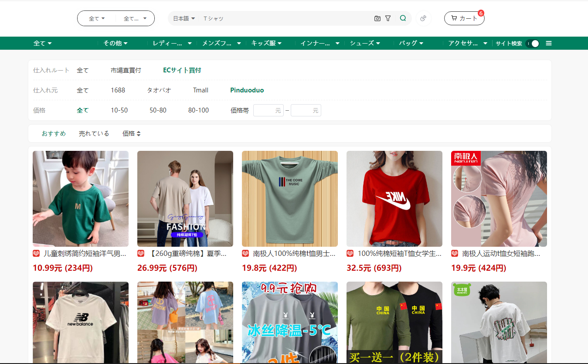Select 80-100 price range
The image size is (588, 364).
point(198,110)
